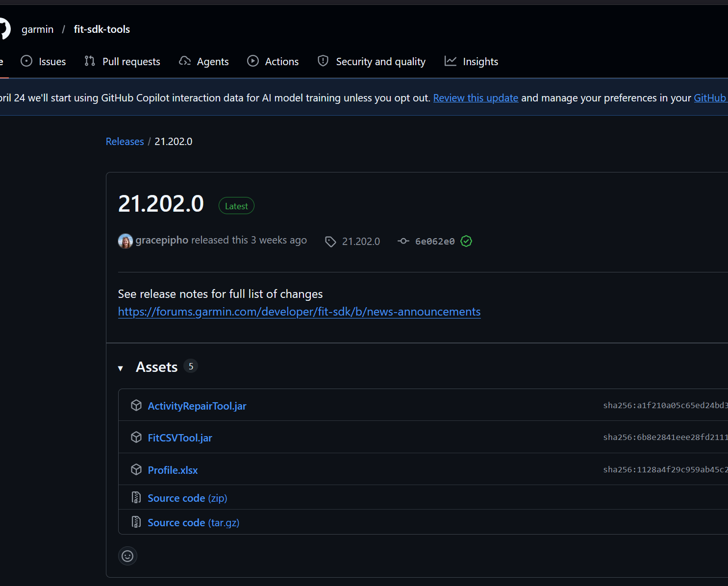Open the forums.garmin.com news-announcements link

click(x=300, y=312)
